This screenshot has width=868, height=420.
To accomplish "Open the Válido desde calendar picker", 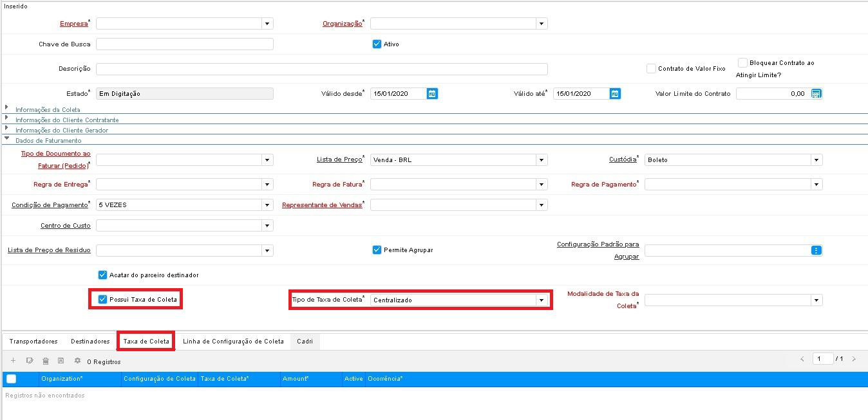I will click(432, 94).
